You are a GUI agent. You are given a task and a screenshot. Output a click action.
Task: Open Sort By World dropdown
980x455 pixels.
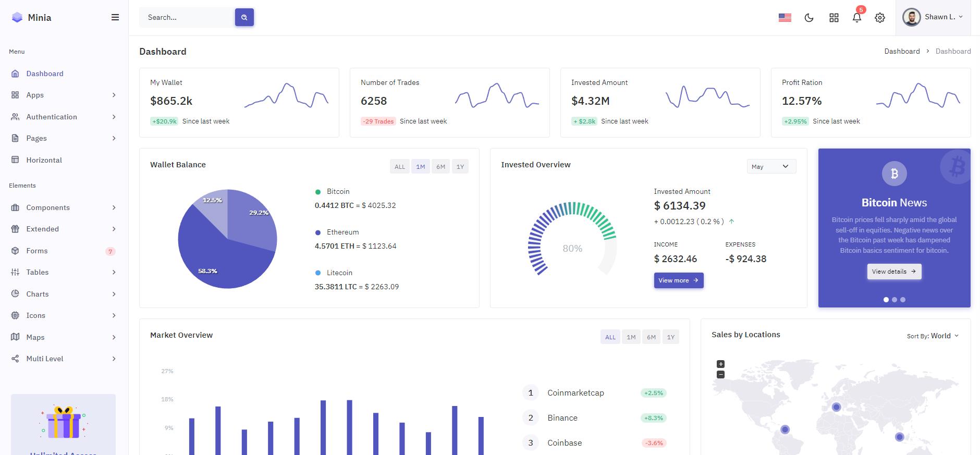click(x=933, y=336)
